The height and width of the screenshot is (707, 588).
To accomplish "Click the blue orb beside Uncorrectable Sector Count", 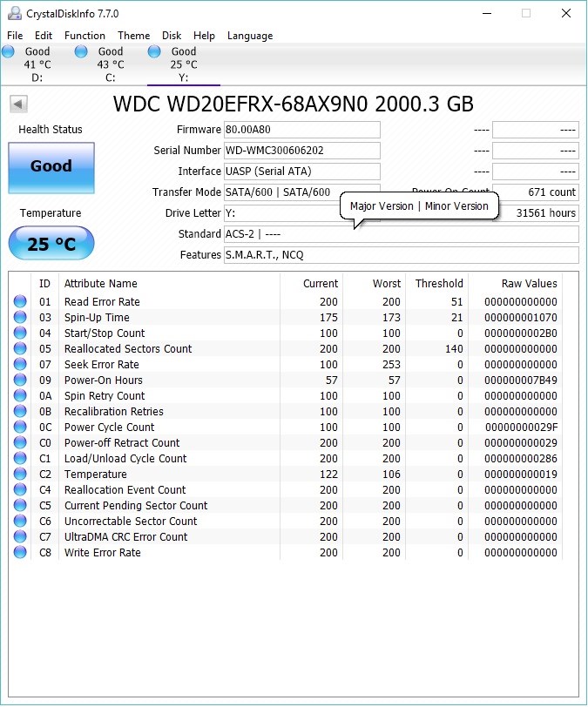I will (20, 521).
